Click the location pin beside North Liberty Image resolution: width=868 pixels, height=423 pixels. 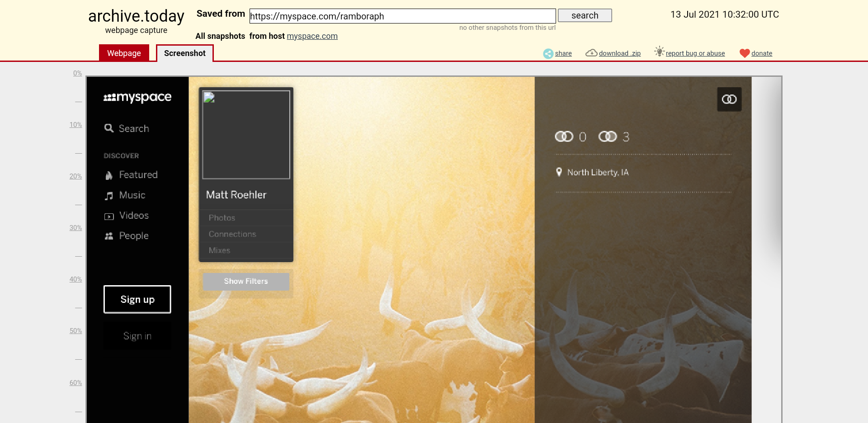(x=559, y=172)
